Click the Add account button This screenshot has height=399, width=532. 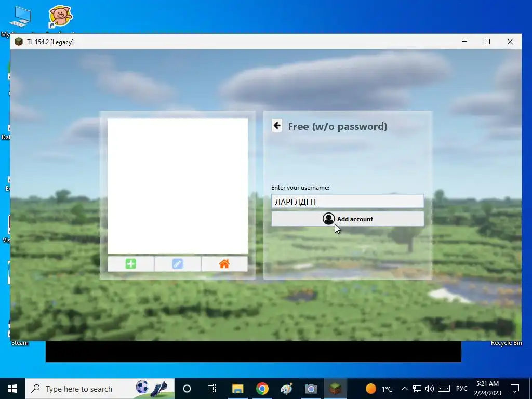click(348, 219)
